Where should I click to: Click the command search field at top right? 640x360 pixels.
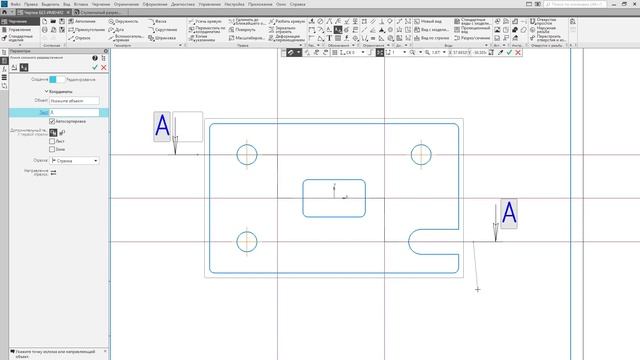pyautogui.click(x=576, y=4)
